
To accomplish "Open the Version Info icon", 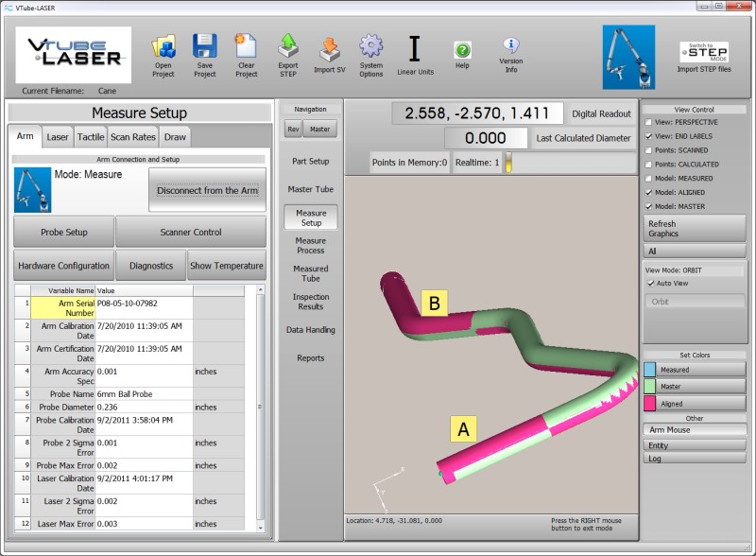I will pyautogui.click(x=510, y=46).
